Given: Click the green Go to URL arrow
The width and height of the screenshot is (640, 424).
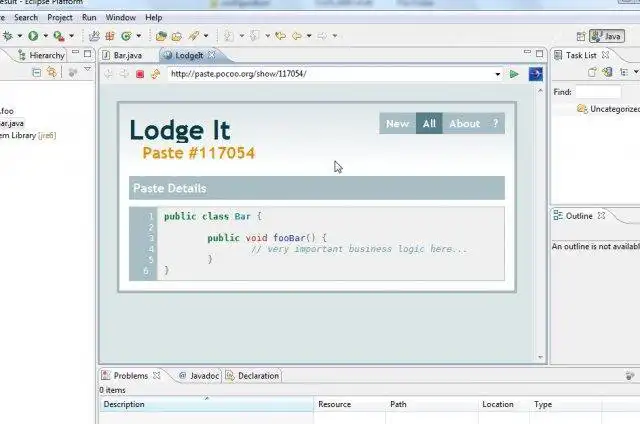Looking at the screenshot, I should click(x=514, y=74).
